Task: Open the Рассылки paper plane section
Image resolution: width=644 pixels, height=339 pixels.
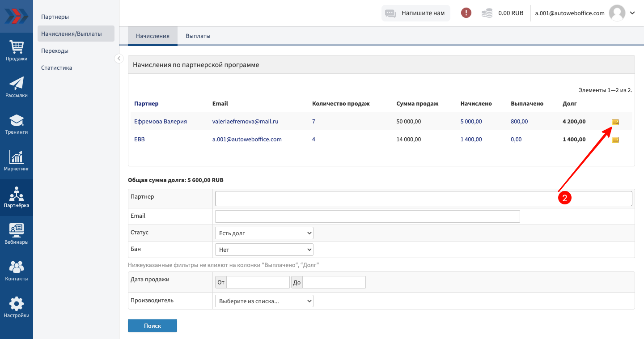Action: coord(17,87)
